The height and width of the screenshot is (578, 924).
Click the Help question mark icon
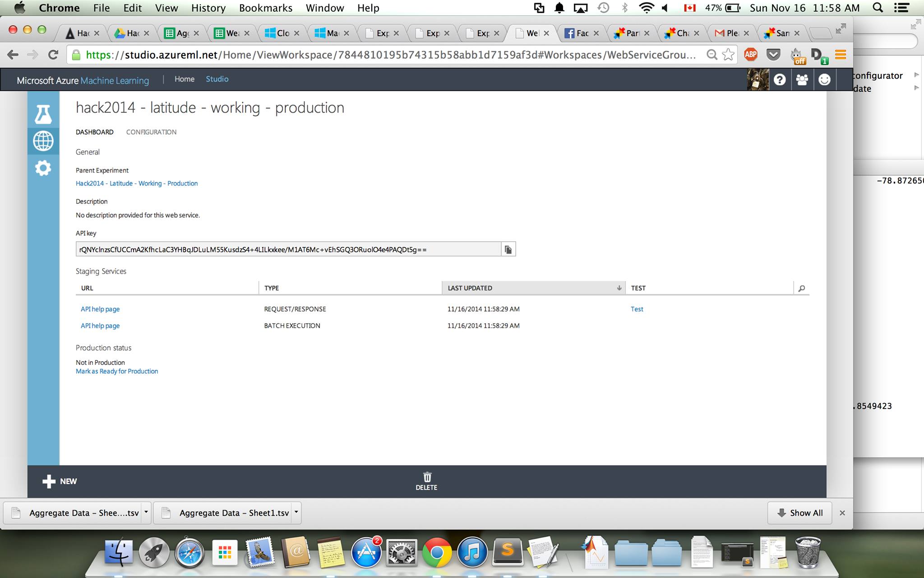[x=780, y=80]
